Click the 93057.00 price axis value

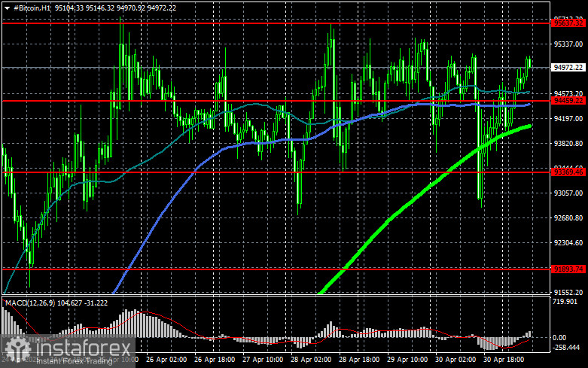point(568,193)
